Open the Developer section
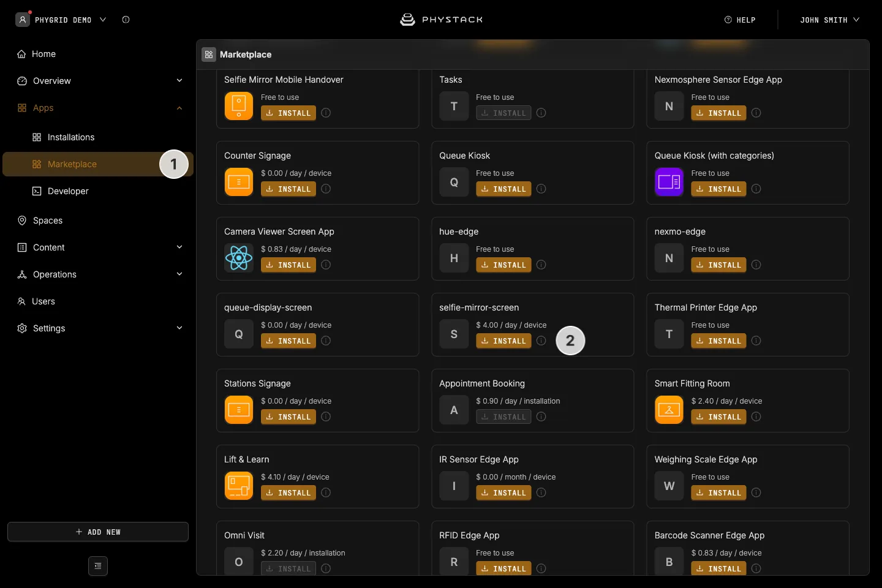This screenshot has width=882, height=588. (x=98, y=191)
